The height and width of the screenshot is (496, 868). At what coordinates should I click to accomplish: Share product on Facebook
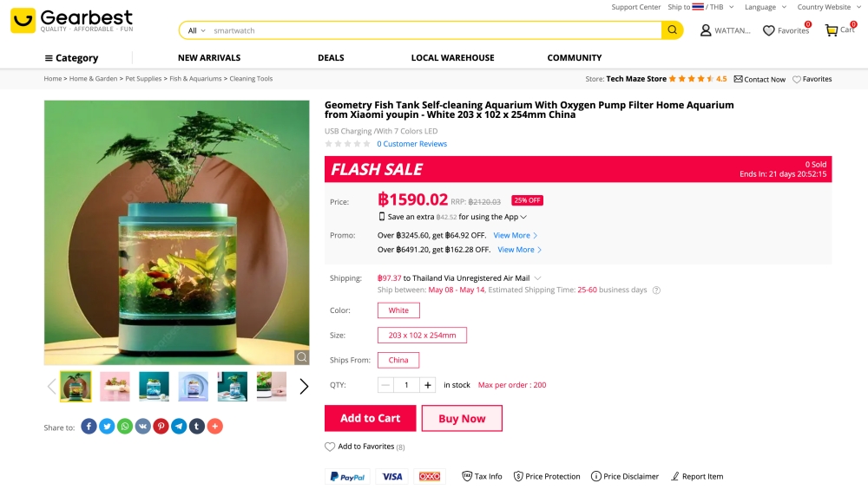89,426
